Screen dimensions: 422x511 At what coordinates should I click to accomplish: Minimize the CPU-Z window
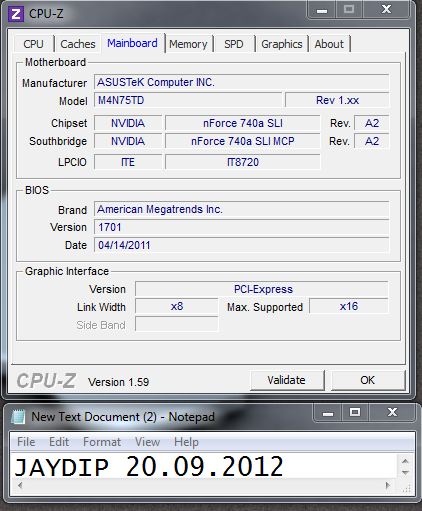click(x=322, y=10)
